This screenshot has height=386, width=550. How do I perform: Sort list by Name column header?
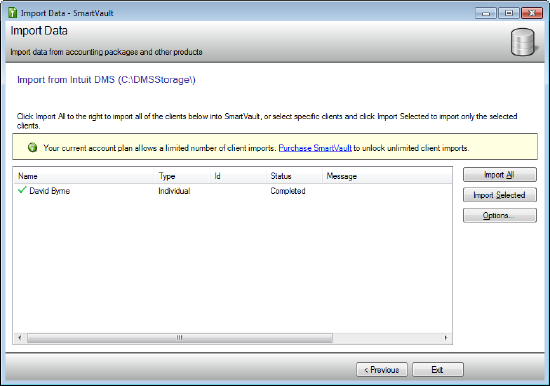click(x=84, y=176)
